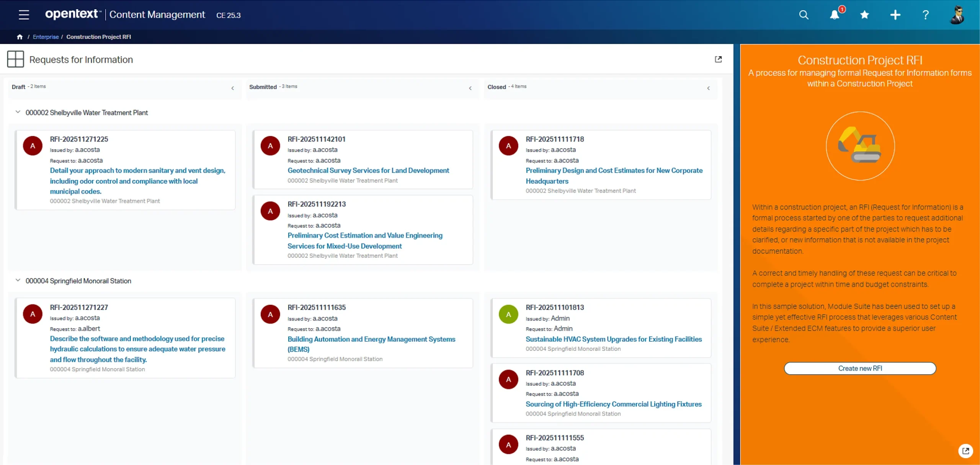Collapse the Submitted column
980x465 pixels.
pos(470,88)
